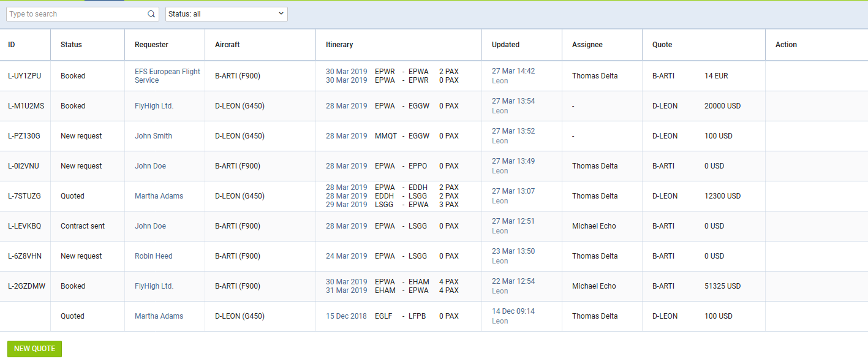Select quote ID L-6Z8VHN
Image resolution: width=868 pixels, height=364 pixels.
click(25, 256)
